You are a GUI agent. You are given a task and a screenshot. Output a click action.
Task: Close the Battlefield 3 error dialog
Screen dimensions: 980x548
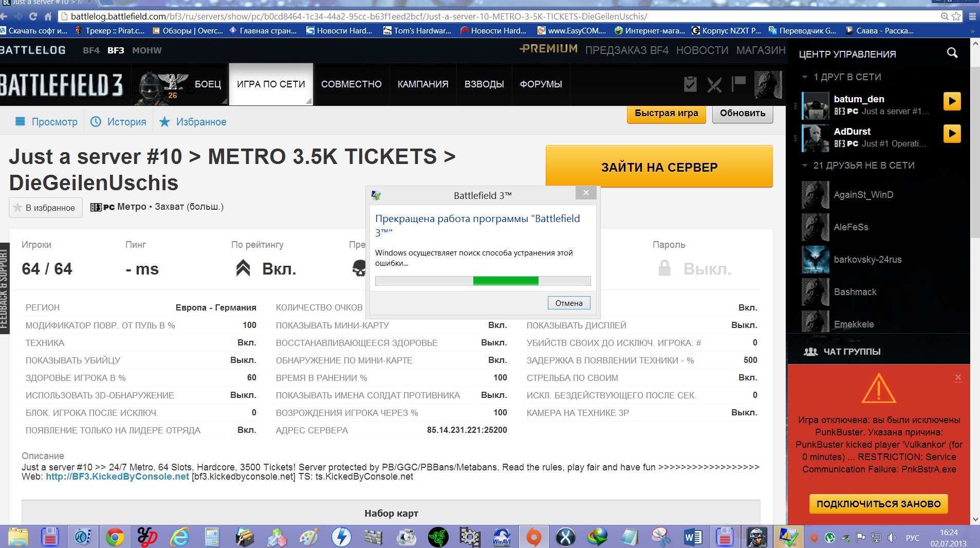coord(586,193)
